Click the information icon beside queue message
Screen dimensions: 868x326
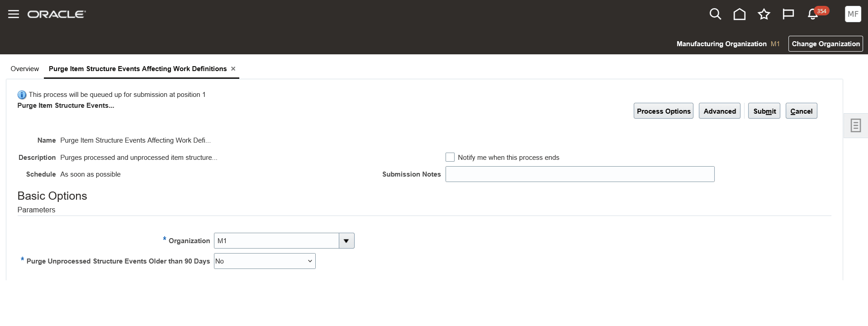coord(22,95)
